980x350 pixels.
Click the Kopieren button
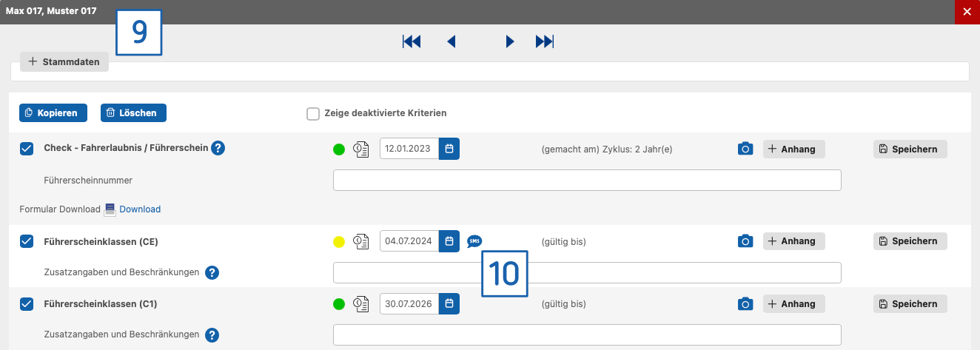[x=53, y=112]
